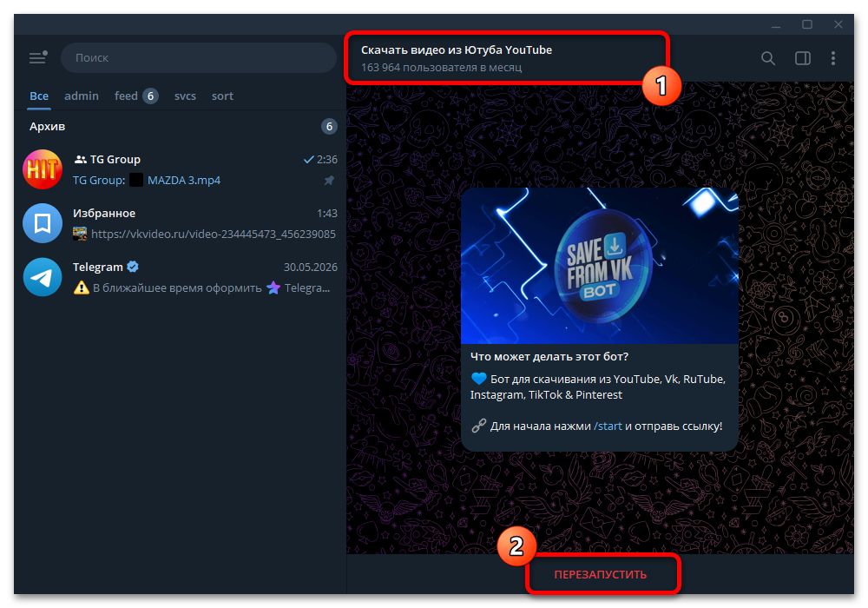Click the pin icon on TG Group chat
Image resolution: width=868 pixels, height=608 pixels.
pyautogui.click(x=329, y=181)
